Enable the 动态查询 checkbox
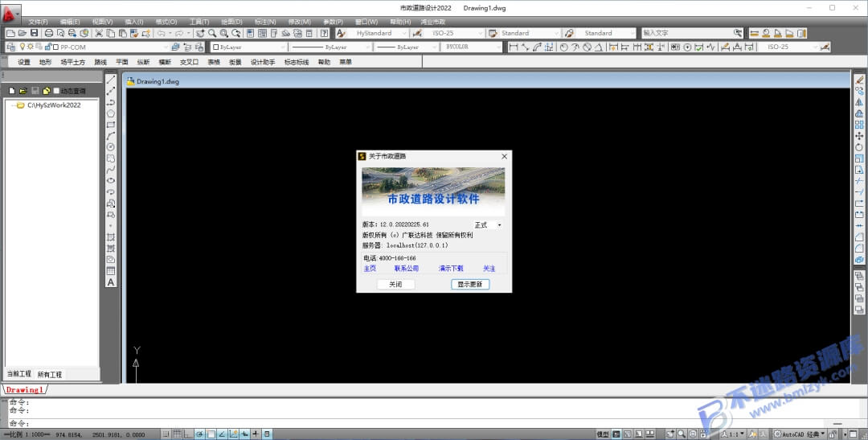Viewport: 868px width, 440px height. tap(56, 90)
